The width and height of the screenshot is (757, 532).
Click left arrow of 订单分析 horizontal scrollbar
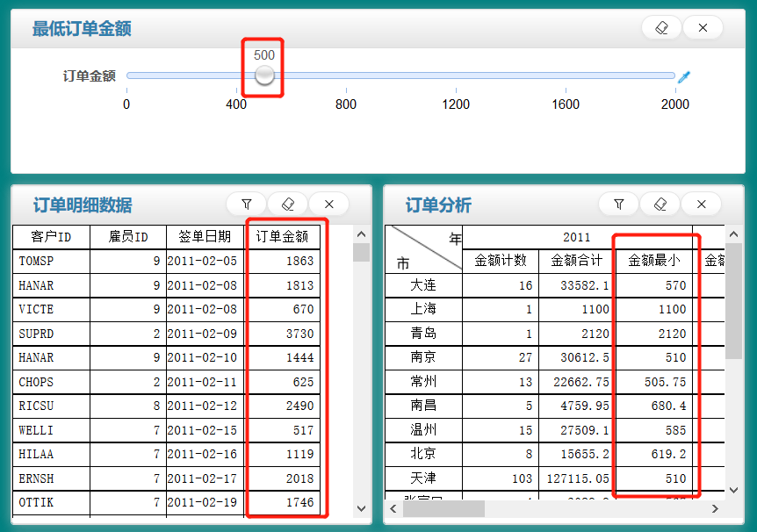(393, 509)
